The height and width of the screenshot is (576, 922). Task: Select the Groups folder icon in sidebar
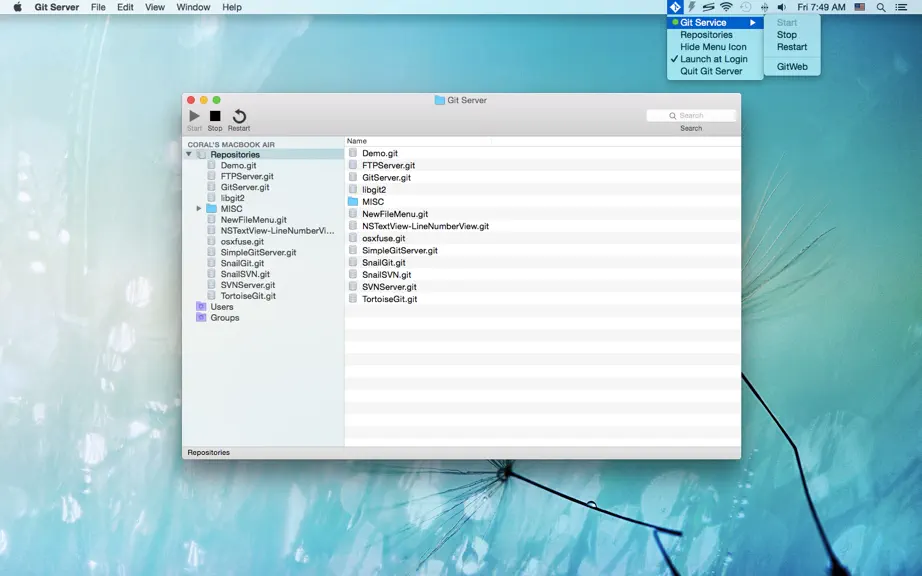coord(201,317)
